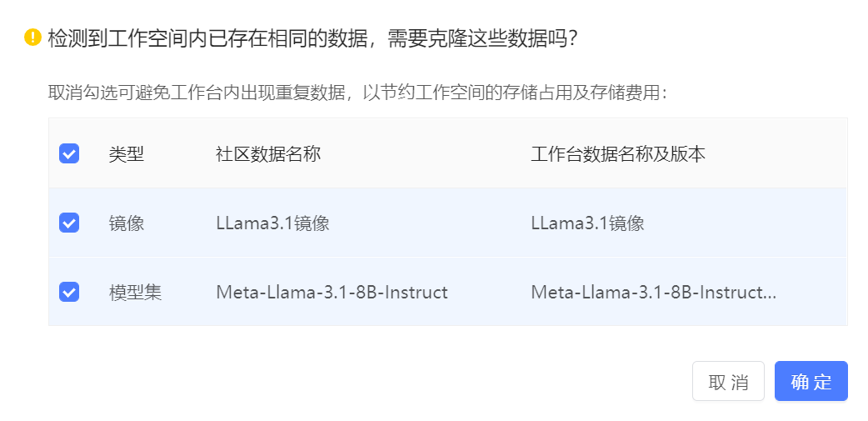This screenshot has height=421, width=868.
Task: Confirm cloning with the 确定 button
Action: (x=811, y=381)
